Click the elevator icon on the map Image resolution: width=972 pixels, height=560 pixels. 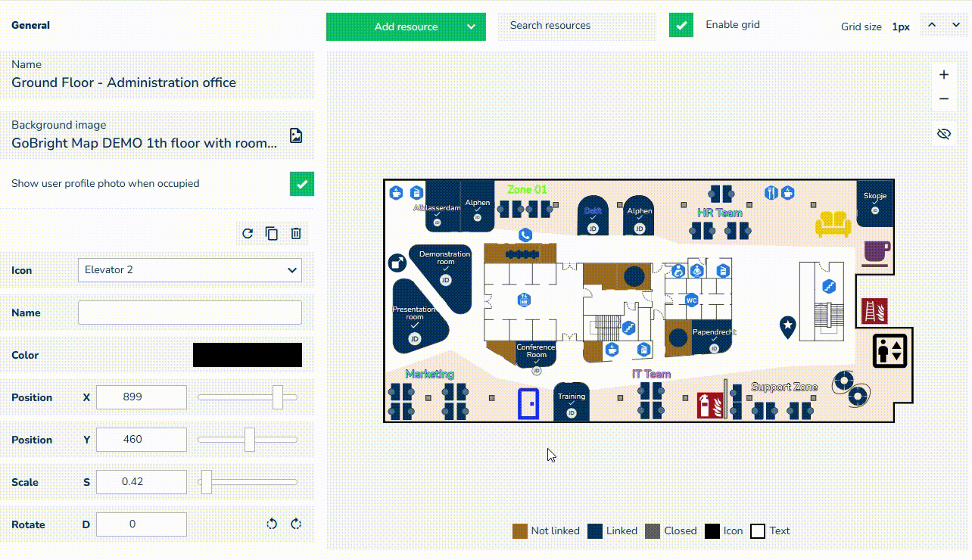889,351
